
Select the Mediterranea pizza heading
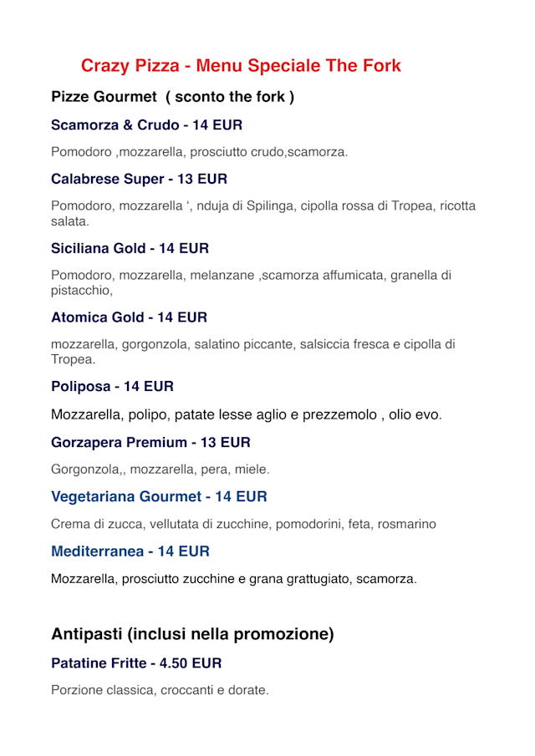click(x=130, y=551)
